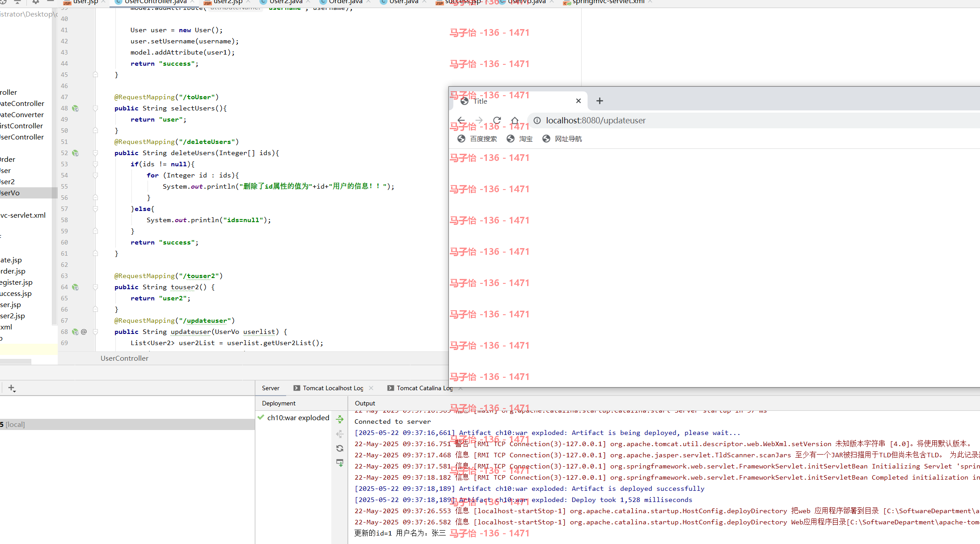Collapse the for loop at line 54

click(x=95, y=175)
